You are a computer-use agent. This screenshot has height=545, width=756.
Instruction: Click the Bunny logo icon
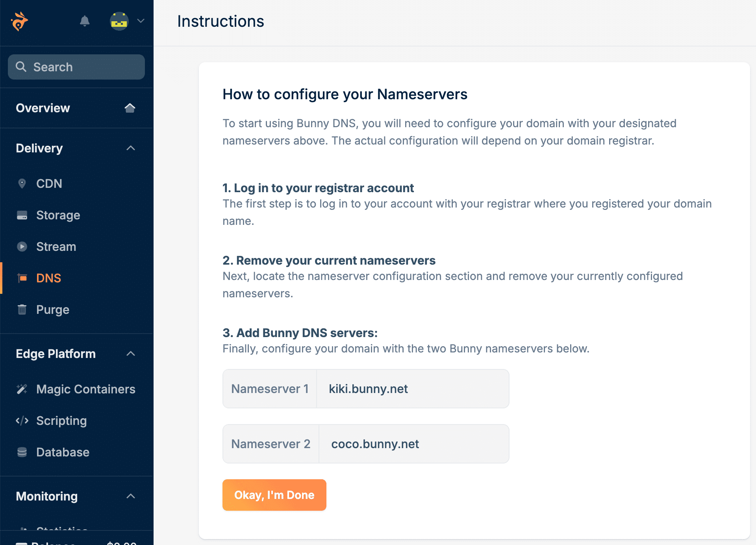(19, 21)
